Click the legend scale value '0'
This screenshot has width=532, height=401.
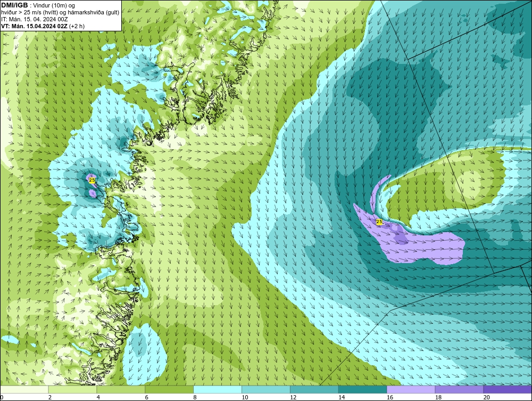coord(2,397)
